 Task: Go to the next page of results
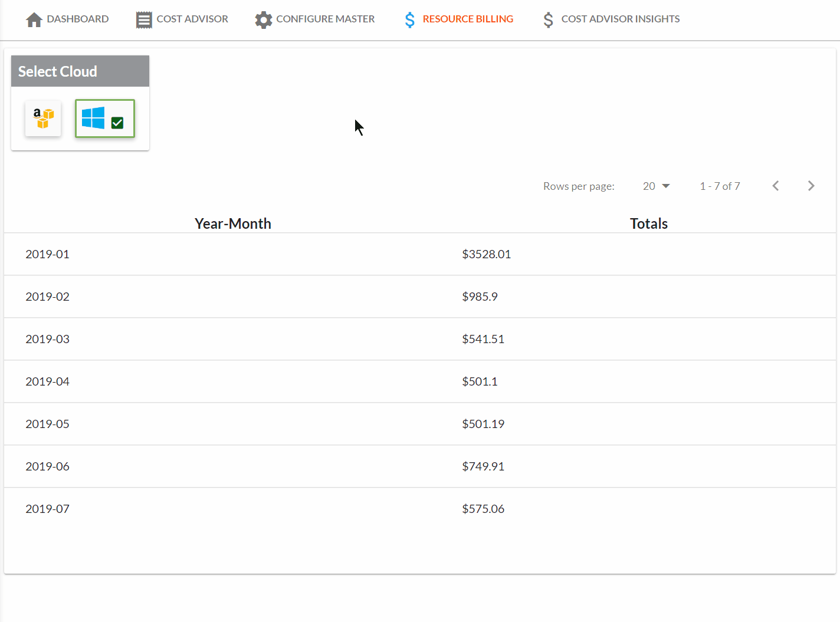pyautogui.click(x=811, y=186)
